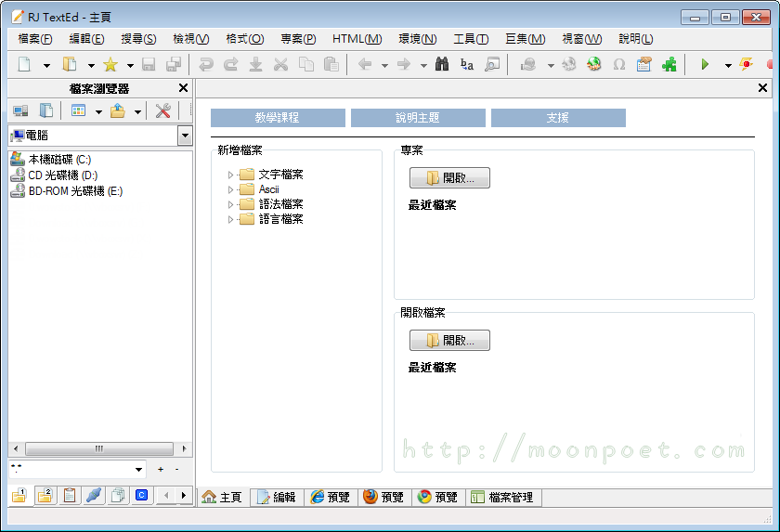Click the file browser horizontal scrollbar thumb
780x532 pixels.
coord(99,448)
